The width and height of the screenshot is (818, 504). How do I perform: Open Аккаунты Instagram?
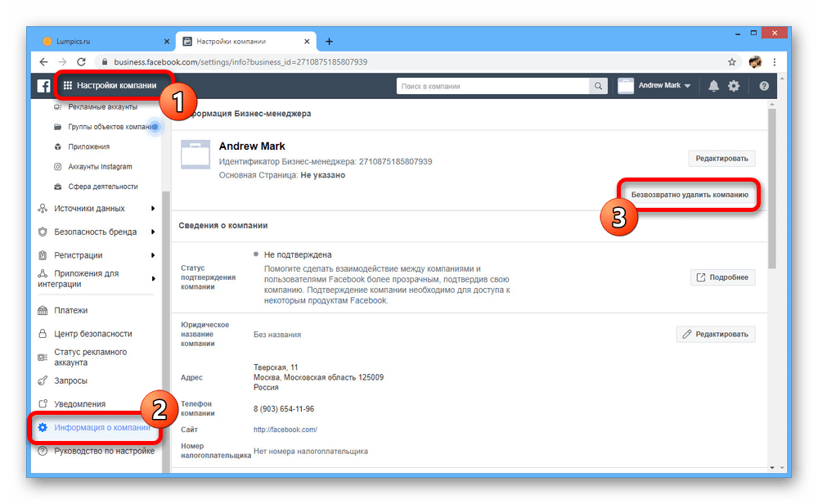click(x=100, y=166)
